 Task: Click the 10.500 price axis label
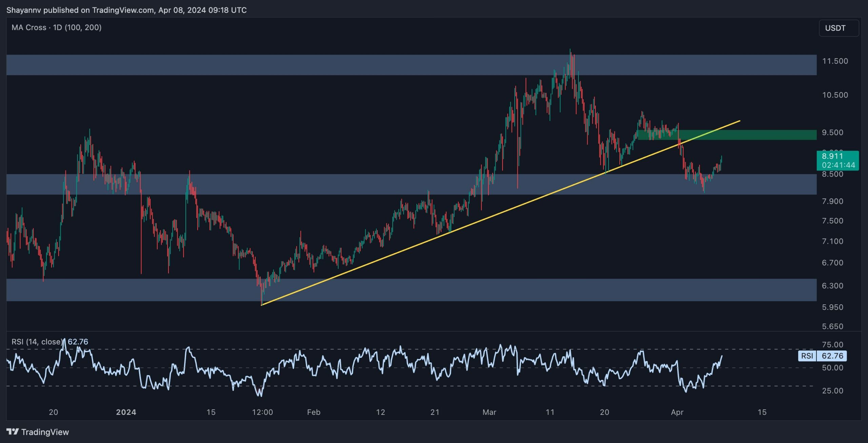tap(835, 95)
